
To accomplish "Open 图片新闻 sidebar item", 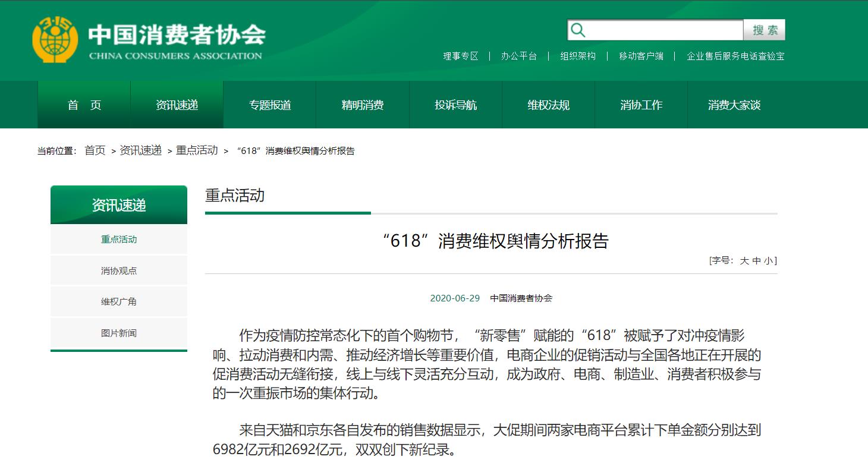I will point(119,333).
